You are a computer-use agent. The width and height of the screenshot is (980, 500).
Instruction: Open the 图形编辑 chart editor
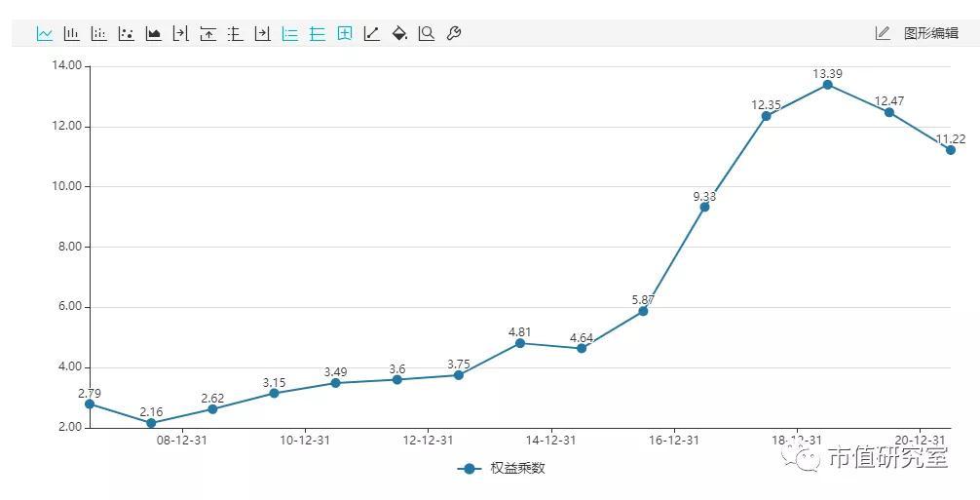[930, 34]
